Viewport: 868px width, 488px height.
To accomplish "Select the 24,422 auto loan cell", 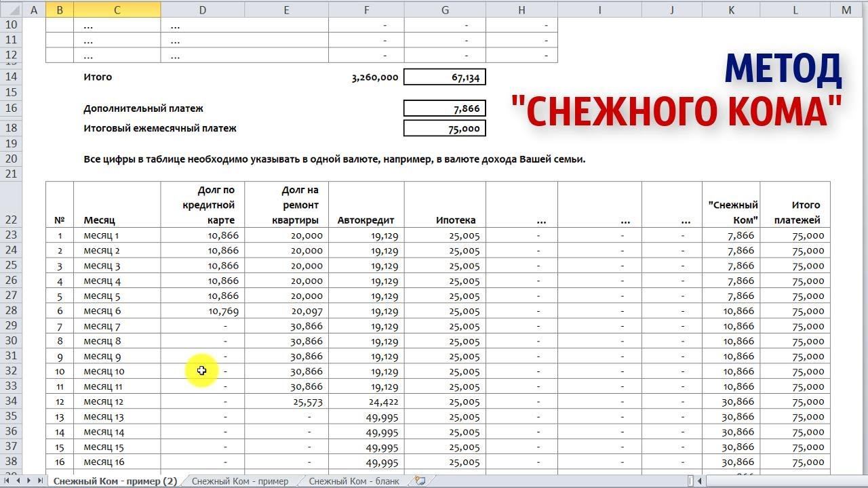I will click(366, 401).
